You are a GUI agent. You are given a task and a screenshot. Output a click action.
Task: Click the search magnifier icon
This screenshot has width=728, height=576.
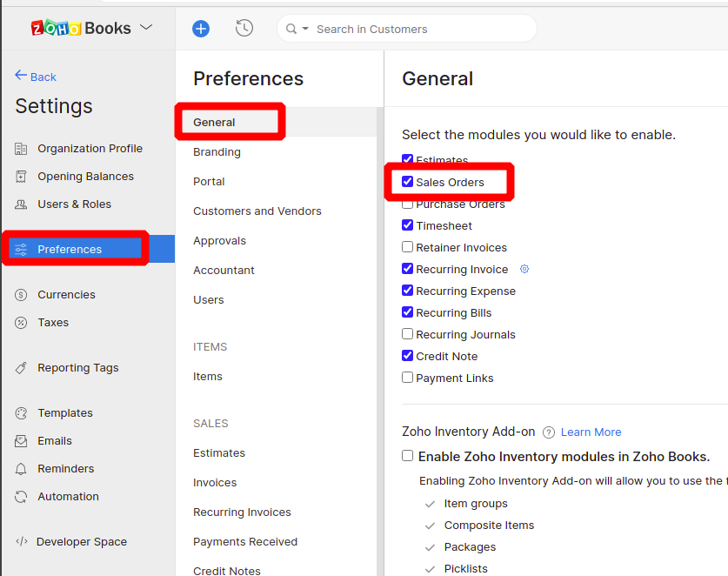[x=291, y=29]
